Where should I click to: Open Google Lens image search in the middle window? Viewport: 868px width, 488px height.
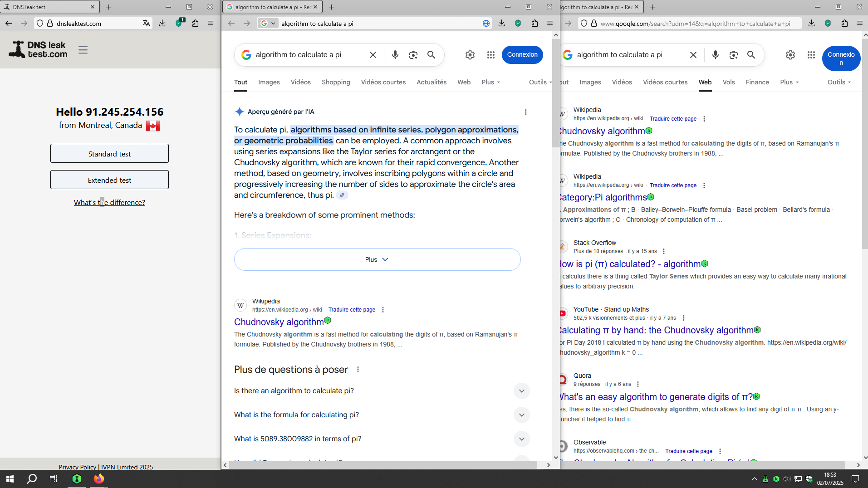click(x=413, y=55)
